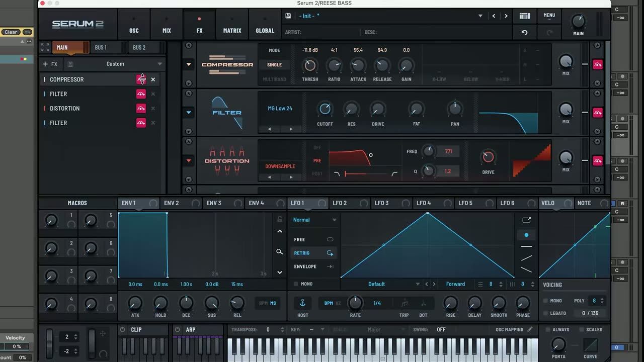644x362 pixels.
Task: Select the LFO flat line draw tool
Action: pyautogui.click(x=526, y=247)
